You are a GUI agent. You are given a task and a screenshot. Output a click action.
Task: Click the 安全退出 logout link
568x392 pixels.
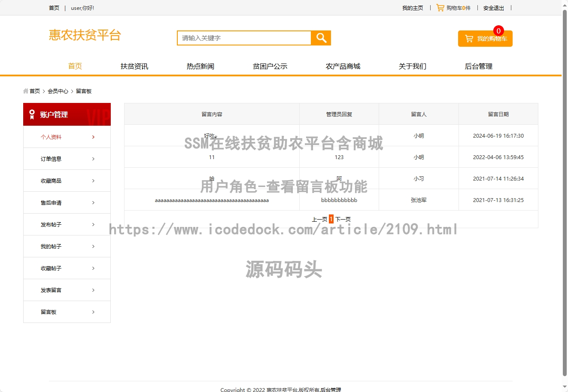pos(494,8)
